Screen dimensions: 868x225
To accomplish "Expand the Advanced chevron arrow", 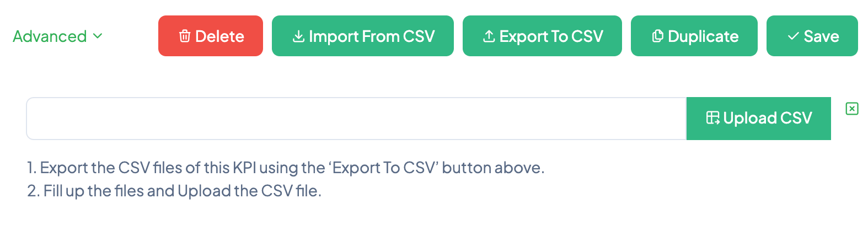I will pyautogui.click(x=98, y=36).
